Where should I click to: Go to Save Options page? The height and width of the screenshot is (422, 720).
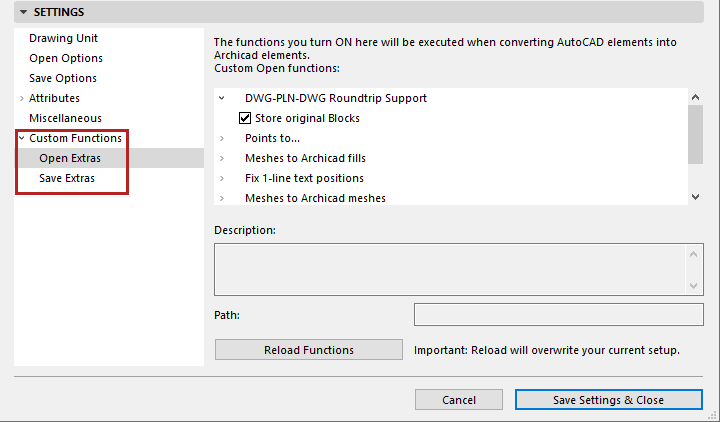point(63,78)
